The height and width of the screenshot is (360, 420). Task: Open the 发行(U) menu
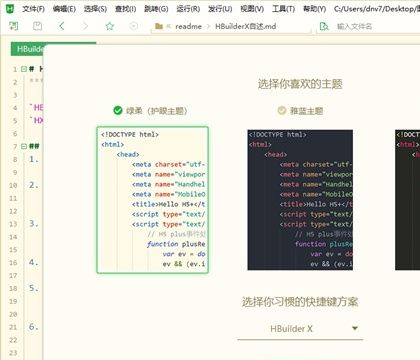pos(220,9)
